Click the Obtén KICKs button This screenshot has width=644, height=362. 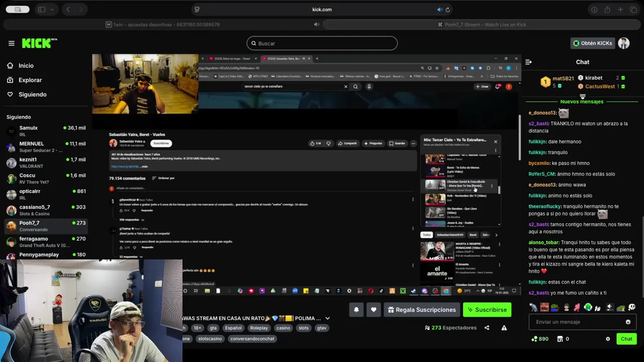(x=593, y=43)
